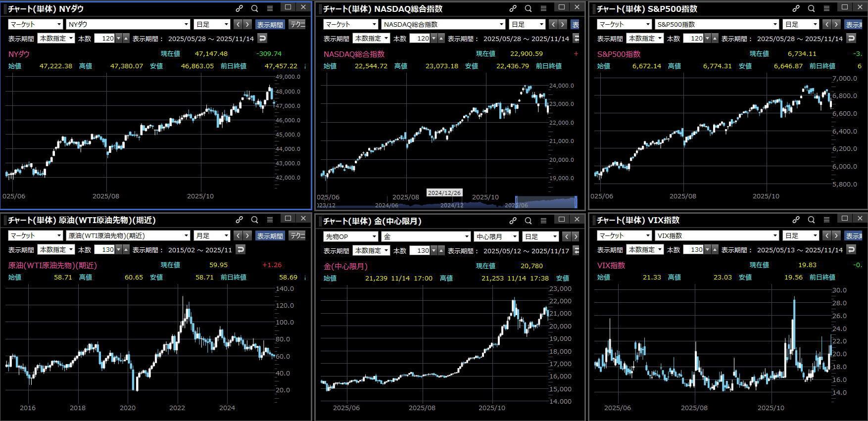The image size is (868, 421).
Task: Open the hamburger menu of S&P500指数 chart
Action: coord(826,8)
